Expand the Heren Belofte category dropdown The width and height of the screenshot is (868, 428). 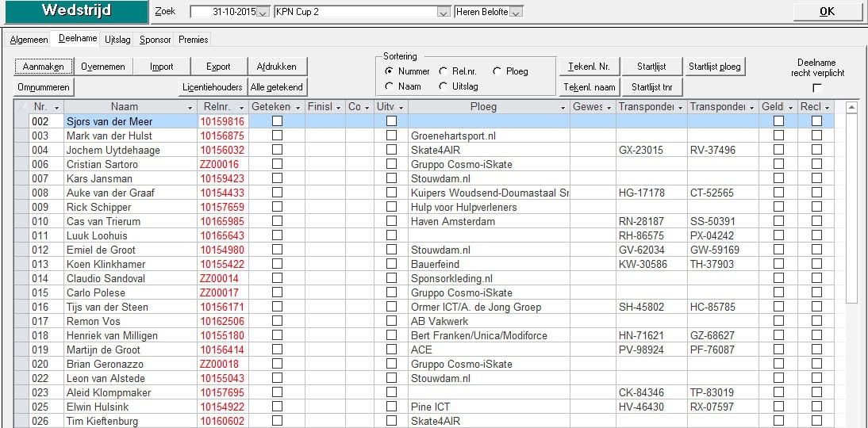click(x=517, y=13)
